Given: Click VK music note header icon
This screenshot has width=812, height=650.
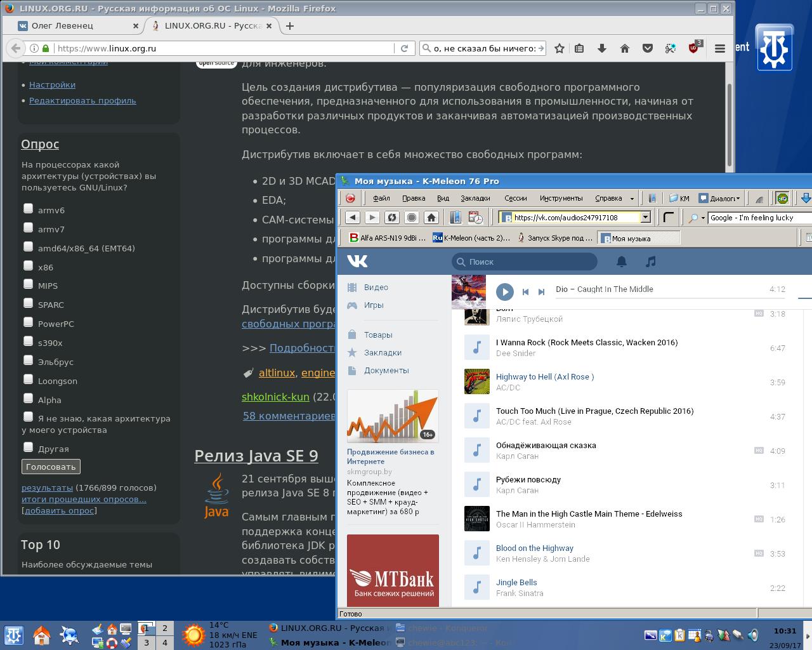Looking at the screenshot, I should coord(650,261).
